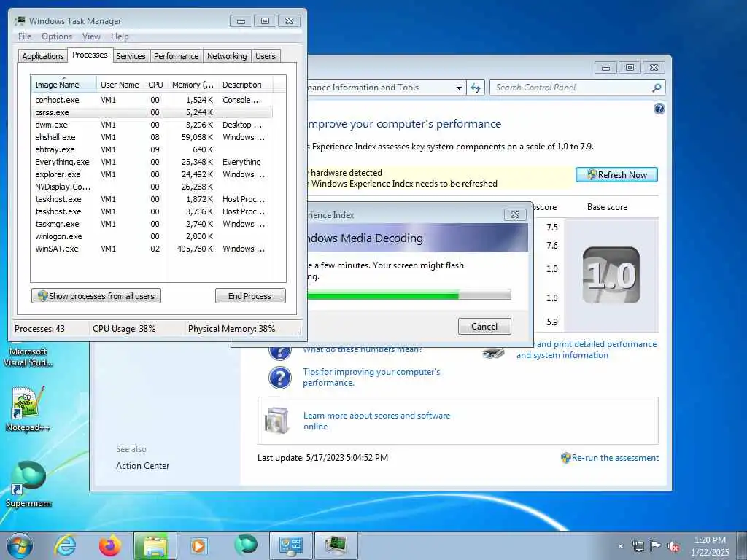
Task: Select explorer.exe process row
Action: (152, 174)
